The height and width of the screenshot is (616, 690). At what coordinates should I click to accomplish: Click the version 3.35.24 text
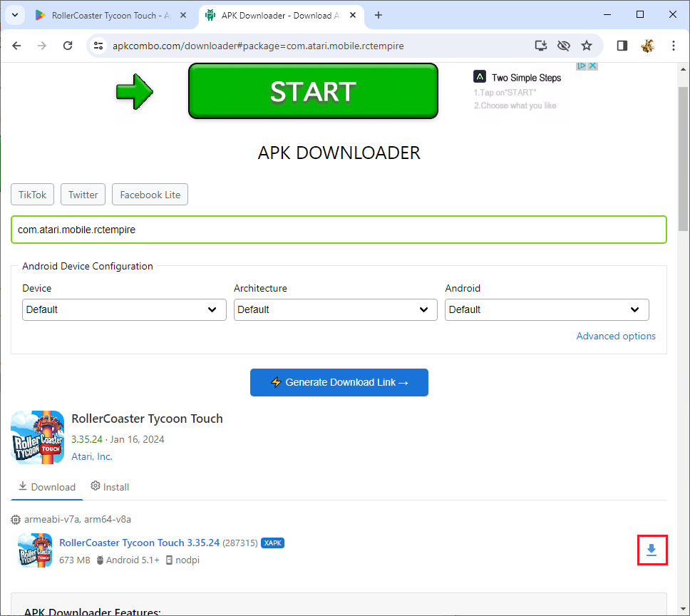(87, 440)
